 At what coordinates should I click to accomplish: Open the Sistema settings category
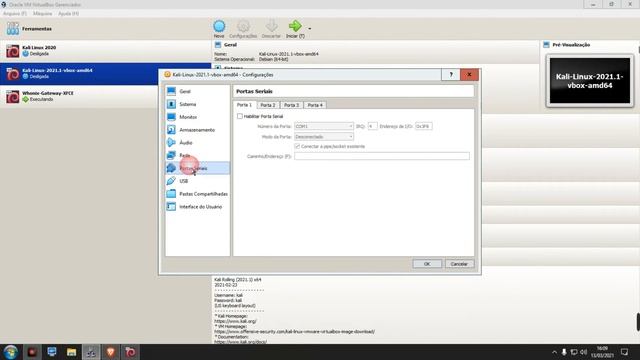click(197, 104)
